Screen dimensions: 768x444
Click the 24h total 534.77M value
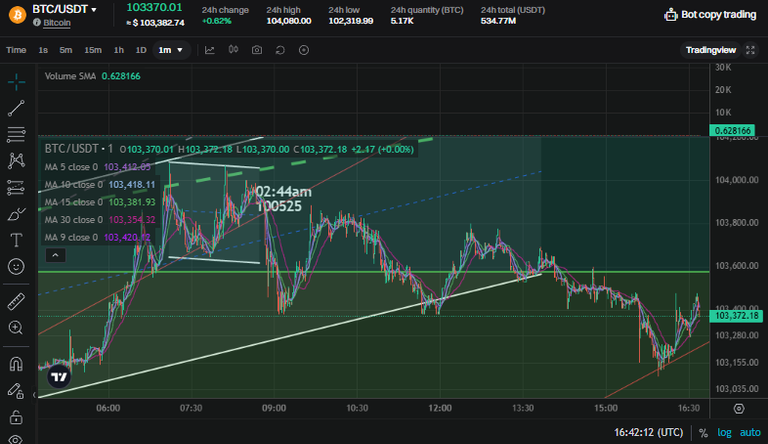point(498,21)
